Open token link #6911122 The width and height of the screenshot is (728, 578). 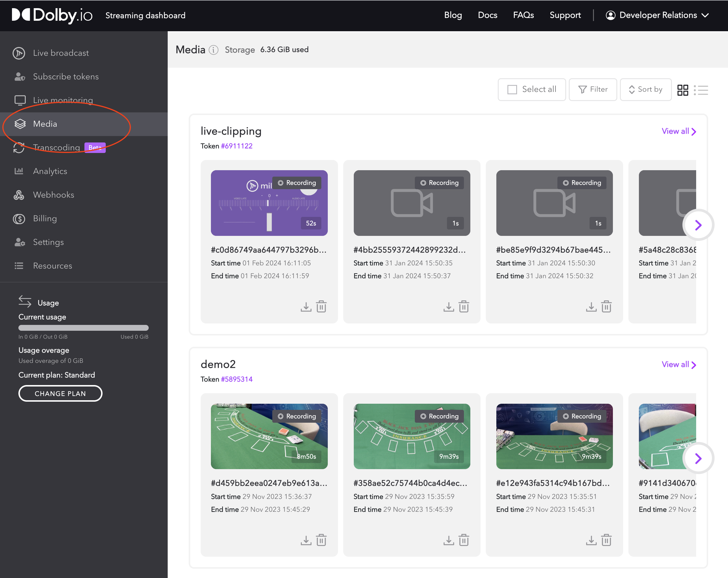237,146
